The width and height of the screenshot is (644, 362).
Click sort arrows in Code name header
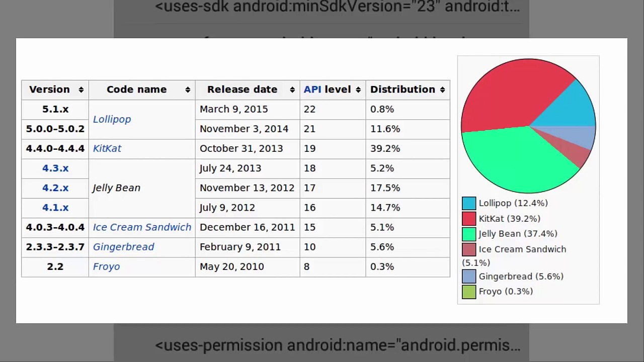tap(188, 89)
